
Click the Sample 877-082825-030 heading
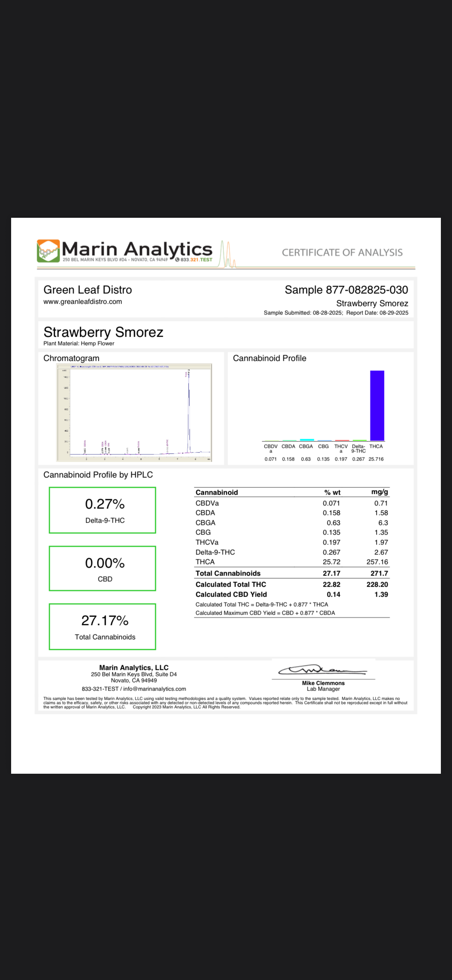point(346,290)
